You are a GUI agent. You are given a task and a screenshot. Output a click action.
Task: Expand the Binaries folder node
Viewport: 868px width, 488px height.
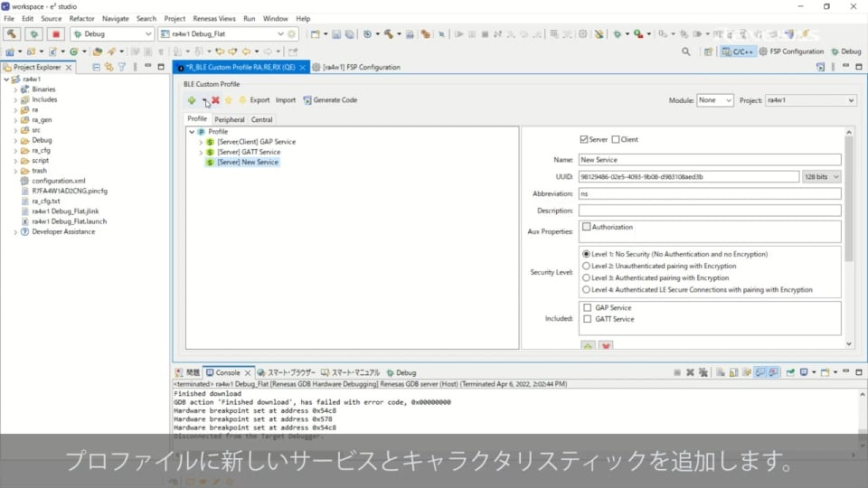pyautogui.click(x=15, y=89)
